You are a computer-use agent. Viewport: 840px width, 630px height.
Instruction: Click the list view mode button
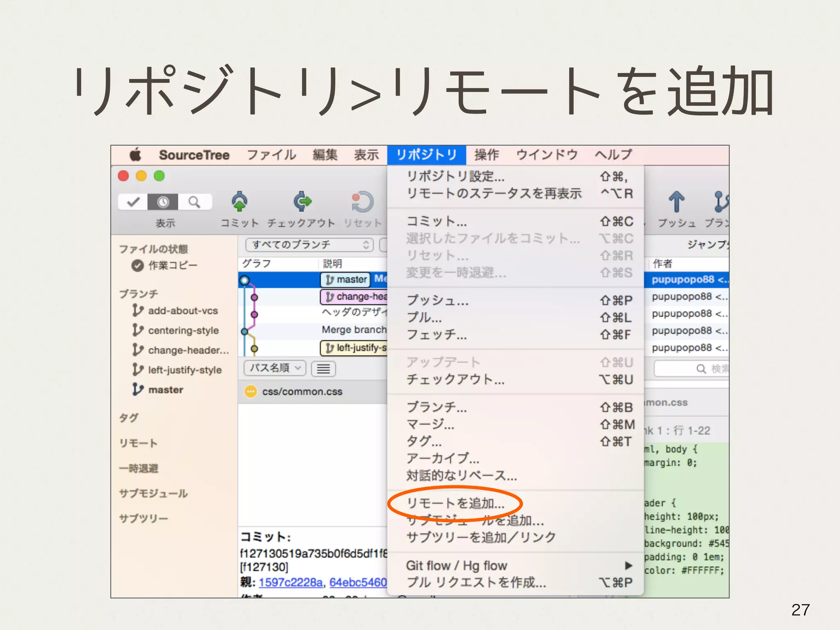pyautogui.click(x=323, y=369)
